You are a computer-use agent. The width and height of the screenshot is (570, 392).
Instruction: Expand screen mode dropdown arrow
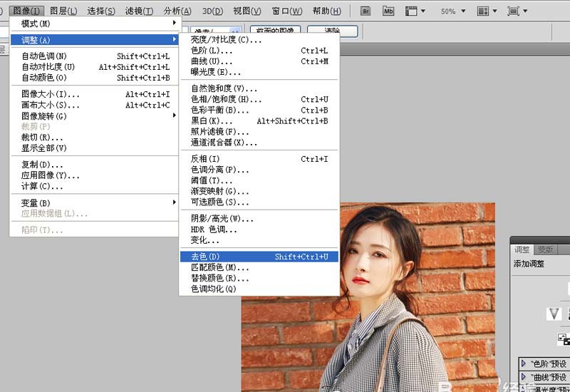(x=525, y=11)
